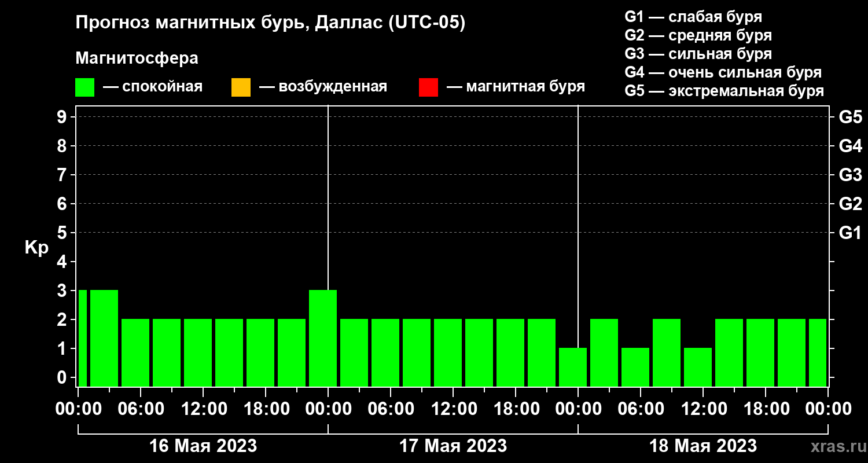Click the '18 Мая 2023' date label
The image size is (868, 463).
coord(703,446)
